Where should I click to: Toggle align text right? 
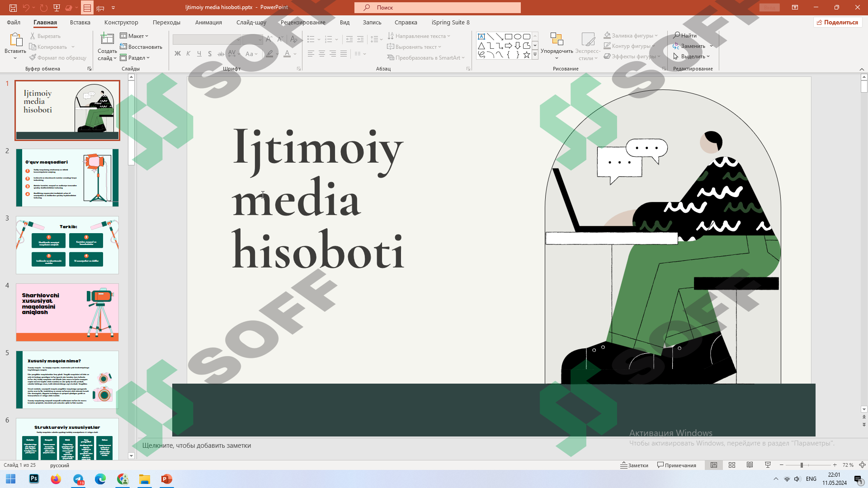333,54
